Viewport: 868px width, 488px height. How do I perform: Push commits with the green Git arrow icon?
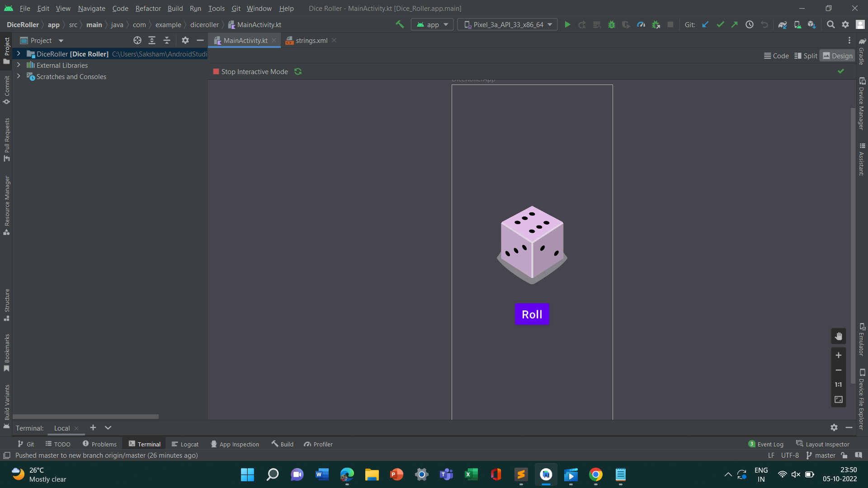click(735, 24)
